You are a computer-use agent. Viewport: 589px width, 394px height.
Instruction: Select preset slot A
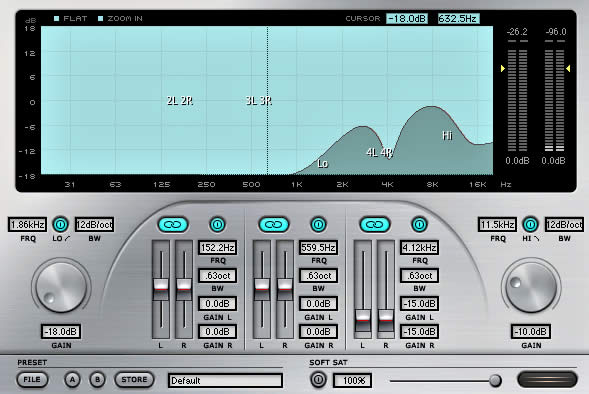coord(72,380)
